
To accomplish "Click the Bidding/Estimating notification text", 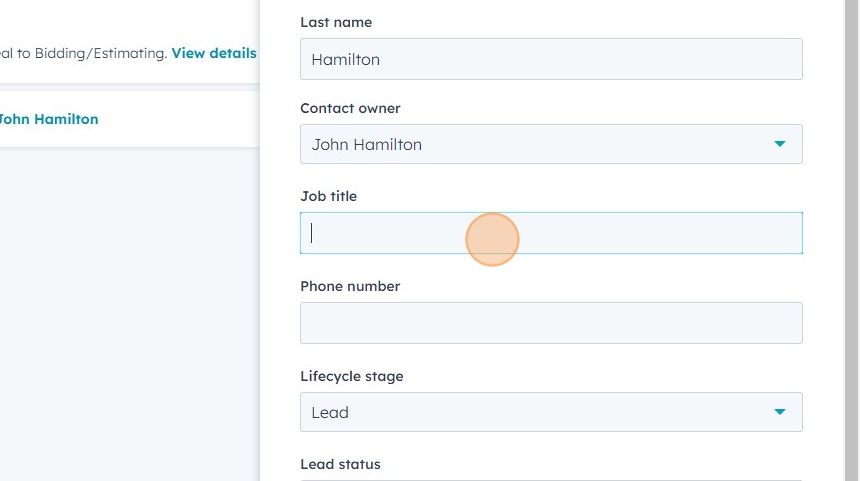I will point(84,53).
